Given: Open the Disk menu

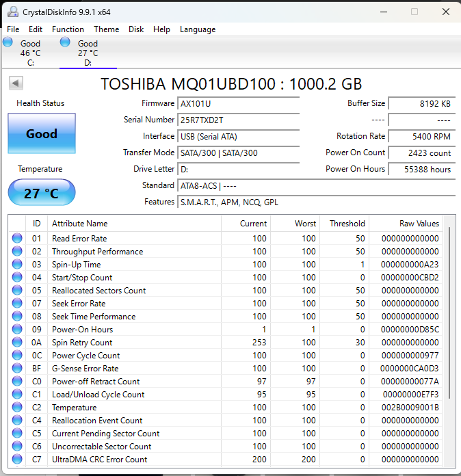Looking at the screenshot, I should click(135, 29).
